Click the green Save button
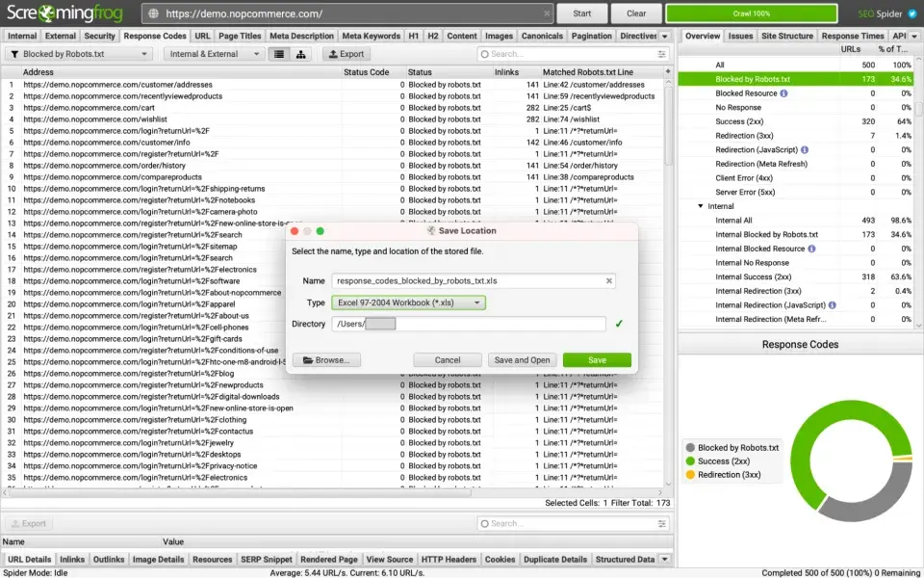Viewport: 924px width, 578px height. click(597, 359)
